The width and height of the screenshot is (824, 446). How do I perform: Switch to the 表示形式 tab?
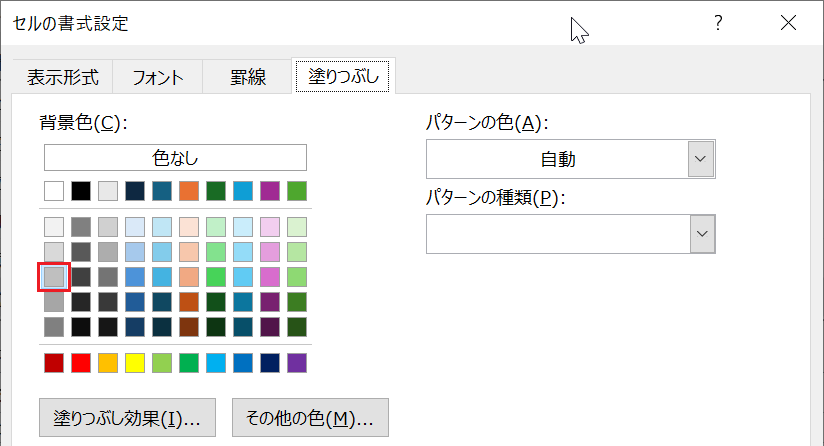pyautogui.click(x=62, y=77)
